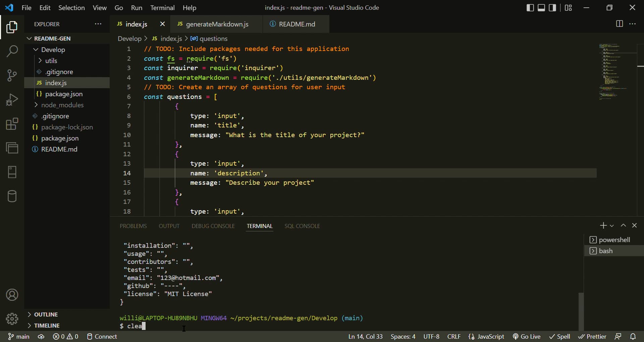Switch to the DEBUG CONSOLE tab
The image size is (644, 342).
pos(213,226)
